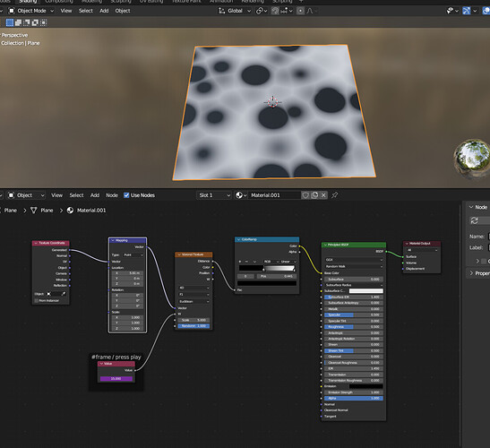Open the viewport View menu

[x=66, y=11]
